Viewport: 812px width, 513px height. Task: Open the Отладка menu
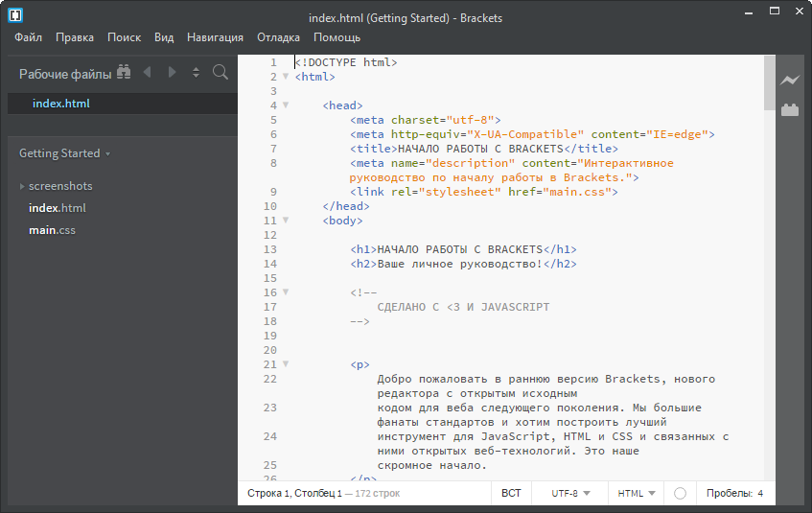pyautogui.click(x=278, y=37)
